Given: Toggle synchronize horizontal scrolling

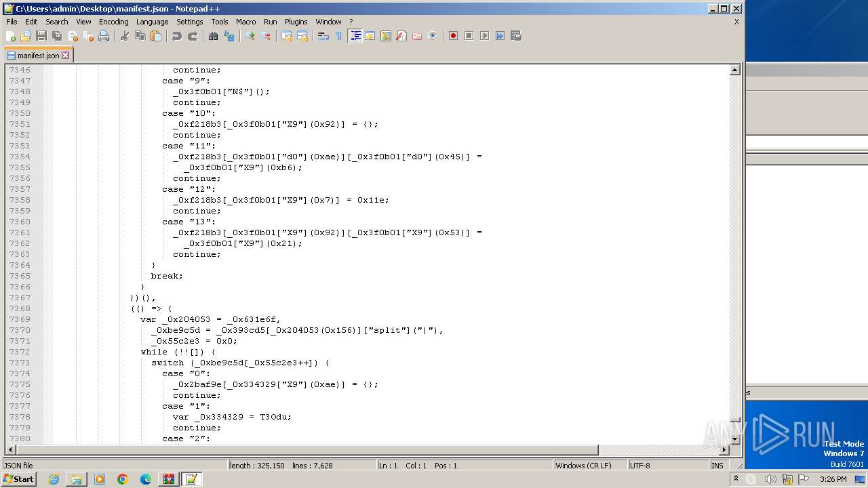Looking at the screenshot, I should tap(302, 36).
